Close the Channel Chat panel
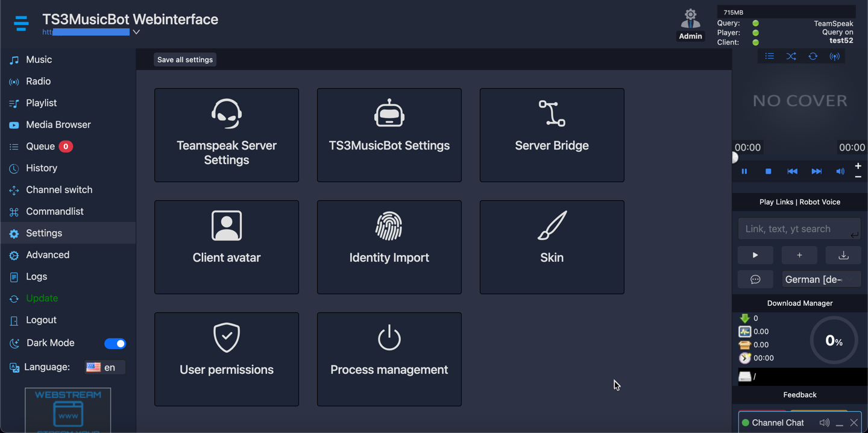The image size is (868, 433). point(854,423)
